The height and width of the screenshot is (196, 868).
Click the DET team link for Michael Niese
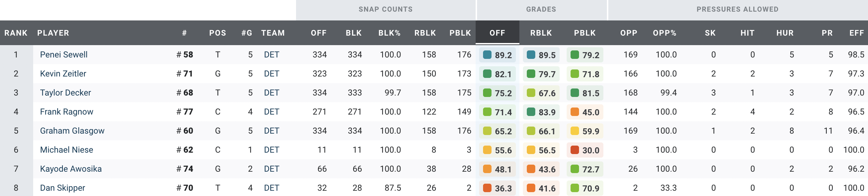[x=271, y=150]
